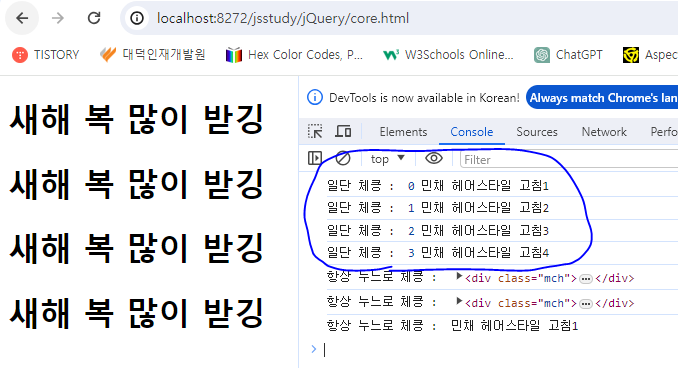
Task: Open the Network tab
Action: tap(604, 132)
